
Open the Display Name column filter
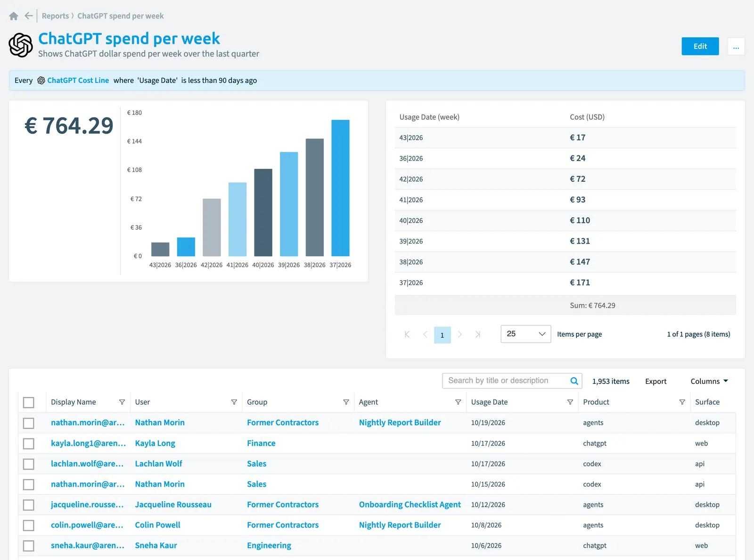coord(122,402)
